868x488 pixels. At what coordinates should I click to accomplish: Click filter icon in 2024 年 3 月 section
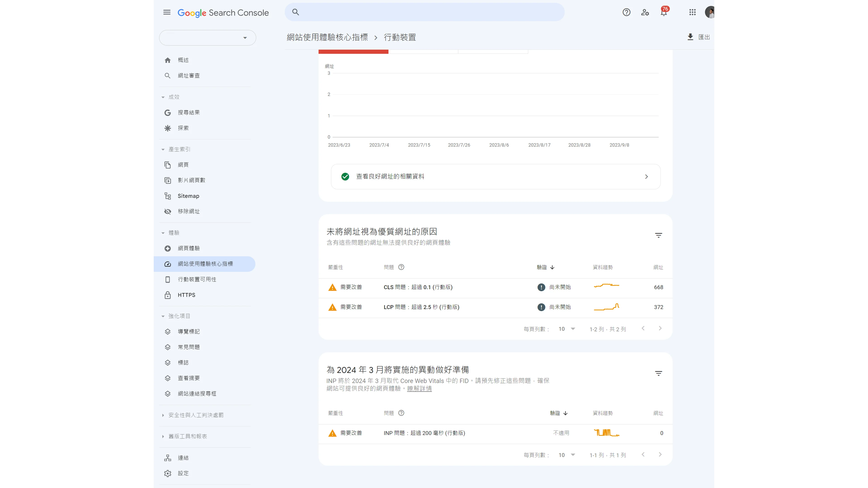[658, 373]
